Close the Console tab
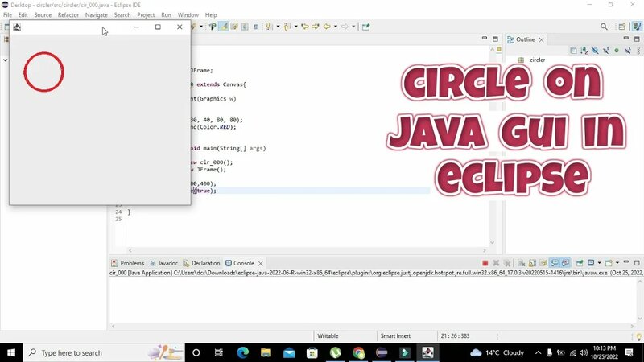Image resolution: width=644 pixels, height=362 pixels. pyautogui.click(x=260, y=264)
